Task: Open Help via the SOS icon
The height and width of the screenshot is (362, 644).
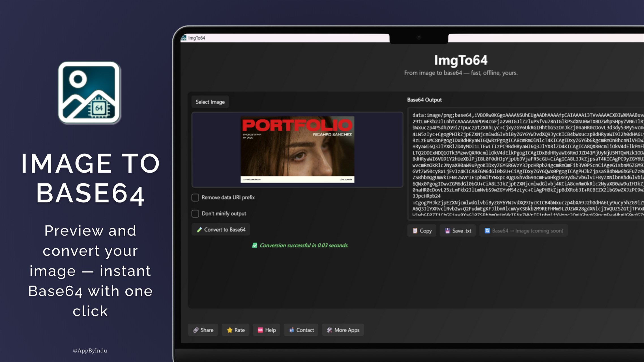Action: [x=260, y=330]
